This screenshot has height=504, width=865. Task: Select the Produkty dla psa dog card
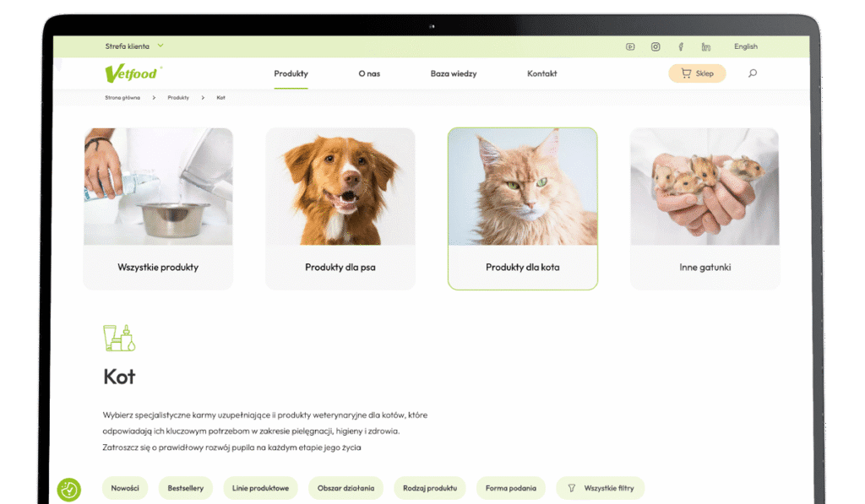click(x=340, y=209)
